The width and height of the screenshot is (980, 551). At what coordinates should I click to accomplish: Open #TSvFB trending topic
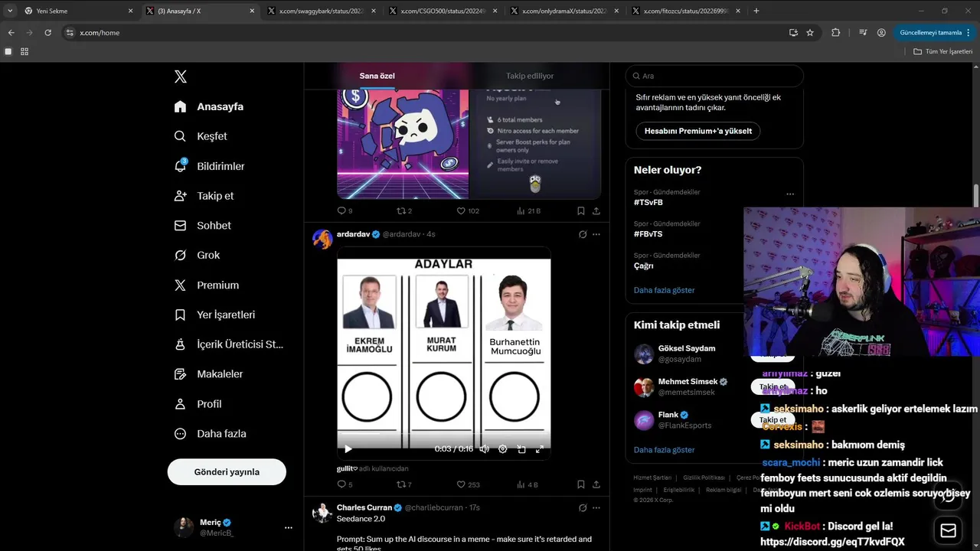tap(648, 203)
